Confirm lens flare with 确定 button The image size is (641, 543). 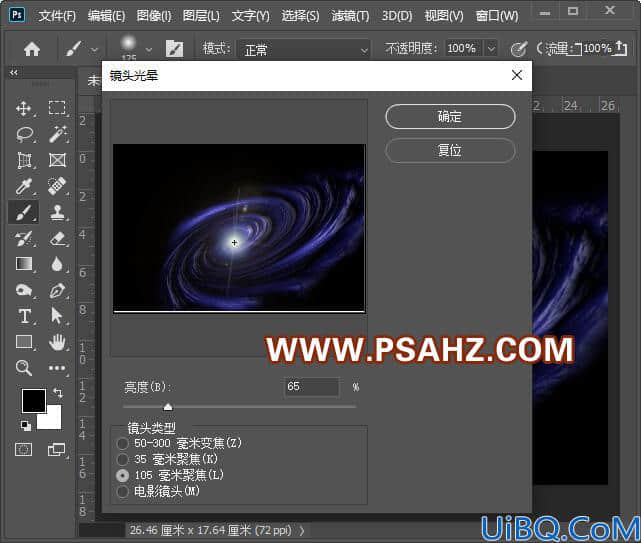450,117
